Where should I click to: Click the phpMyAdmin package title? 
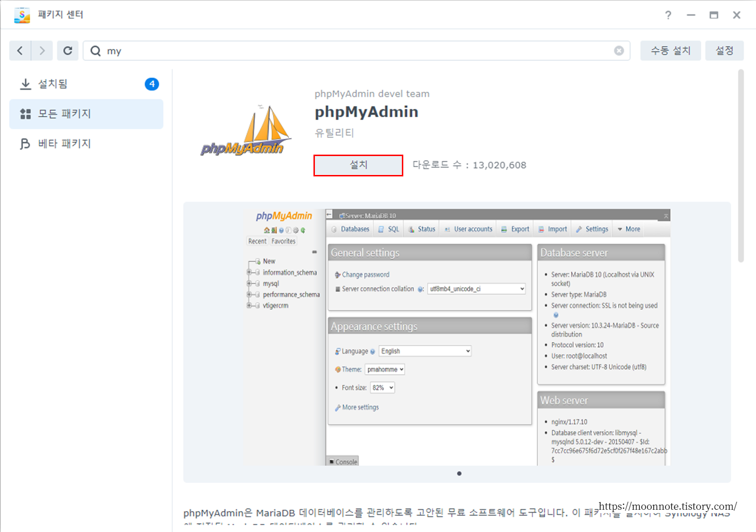[366, 112]
